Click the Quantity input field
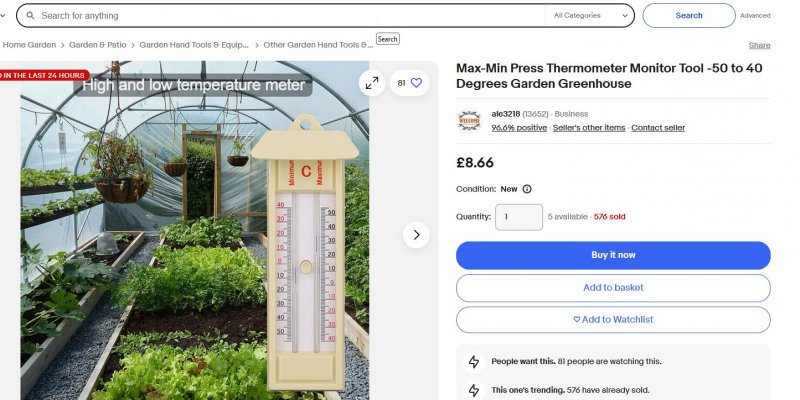 pos(519,217)
